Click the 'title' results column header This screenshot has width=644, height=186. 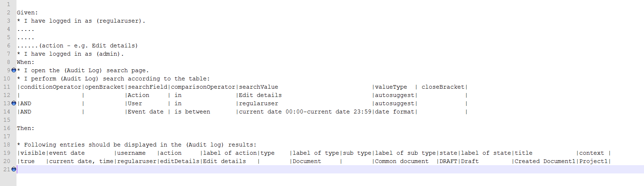(x=524, y=153)
